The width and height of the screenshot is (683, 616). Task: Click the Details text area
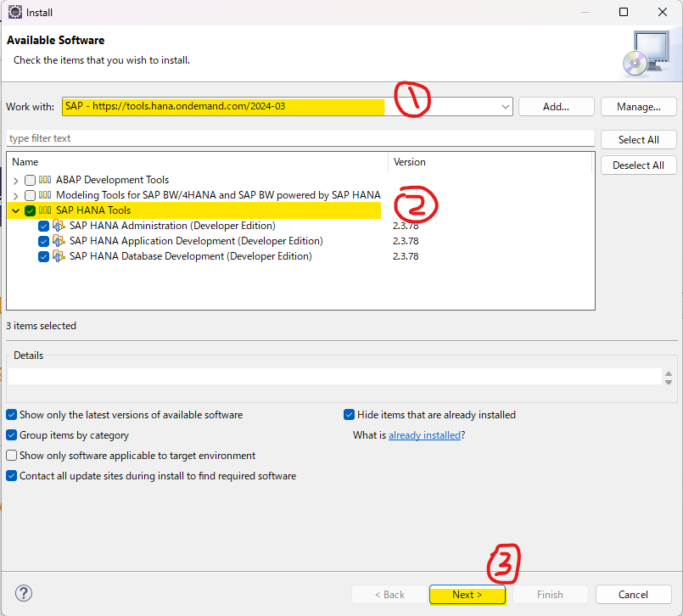coord(334,377)
